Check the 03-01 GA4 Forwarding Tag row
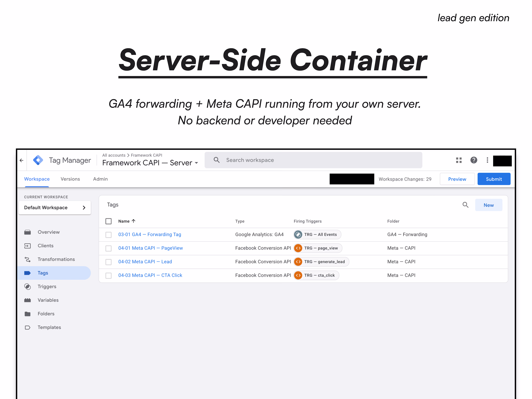Screen dimensions: 532x399 (x=108, y=235)
